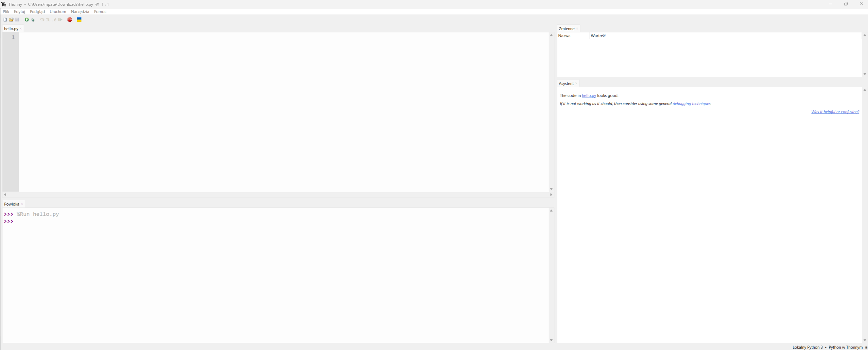The height and width of the screenshot is (350, 868).
Task: Close the Powłoka panel
Action: [22, 204]
